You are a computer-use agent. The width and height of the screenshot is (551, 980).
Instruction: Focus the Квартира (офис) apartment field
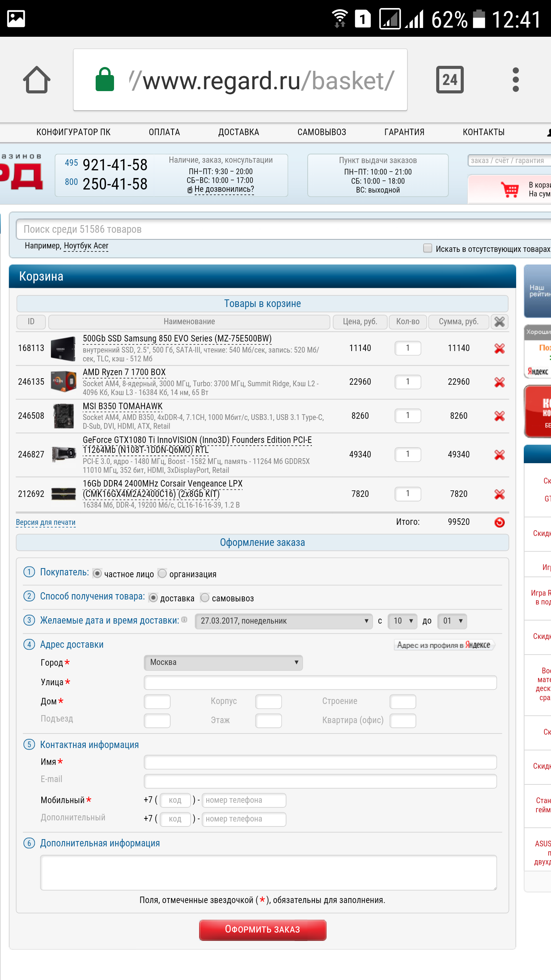point(403,720)
